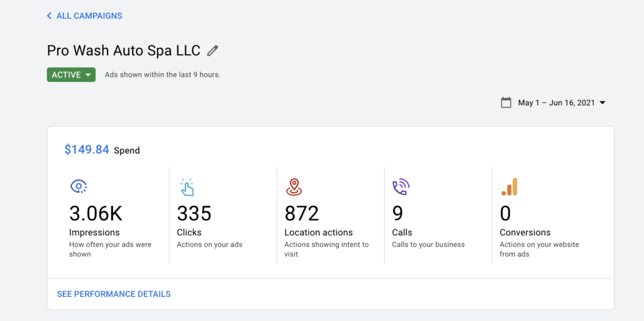Click 'Actions on your ads' description
This screenshot has height=321, width=644.
click(209, 245)
